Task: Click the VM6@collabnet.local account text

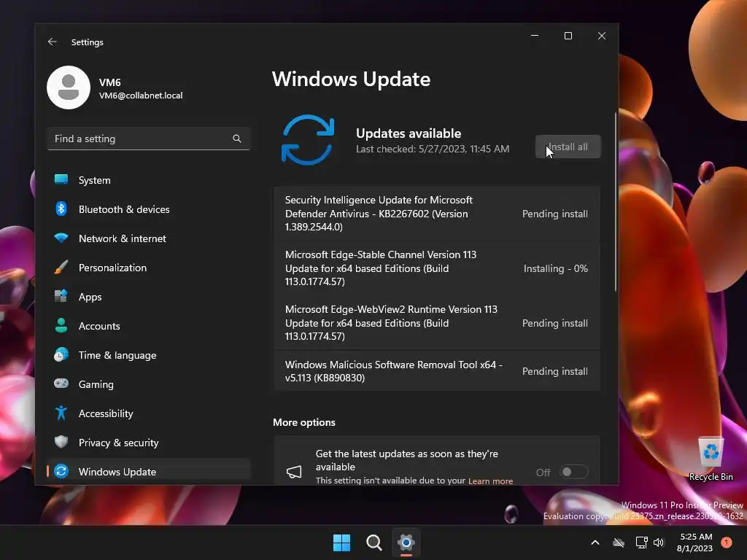Action: (x=141, y=96)
